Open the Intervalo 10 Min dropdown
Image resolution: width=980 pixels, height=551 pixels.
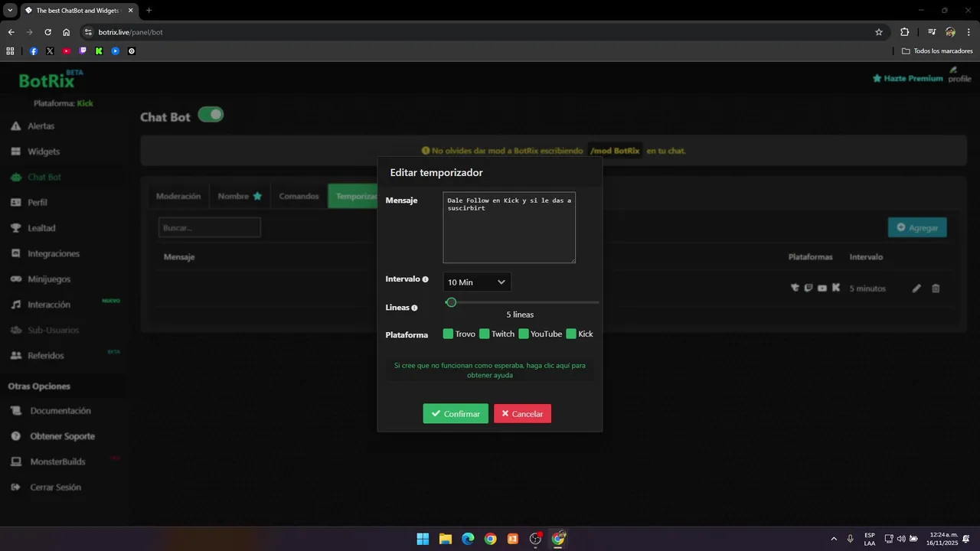pos(477,282)
